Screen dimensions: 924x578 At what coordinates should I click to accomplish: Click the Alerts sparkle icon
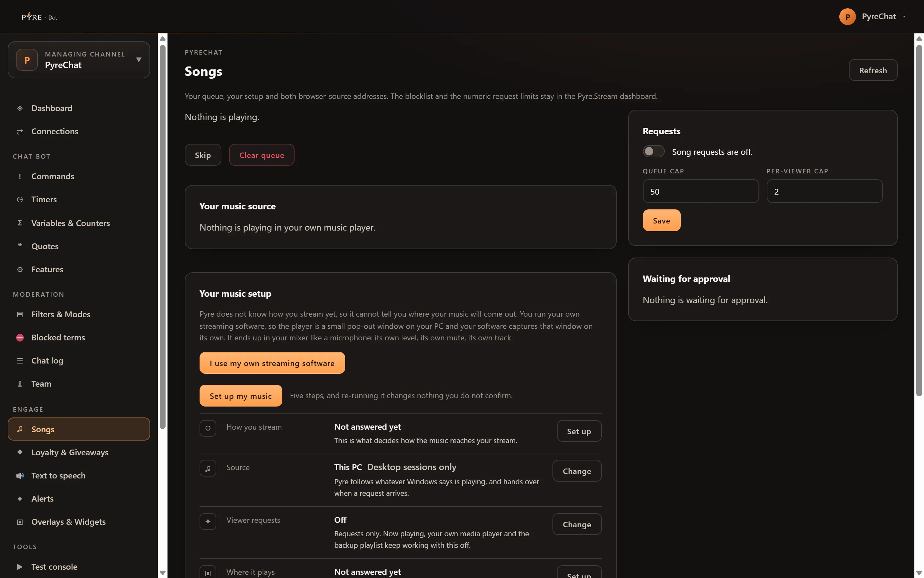(x=20, y=499)
